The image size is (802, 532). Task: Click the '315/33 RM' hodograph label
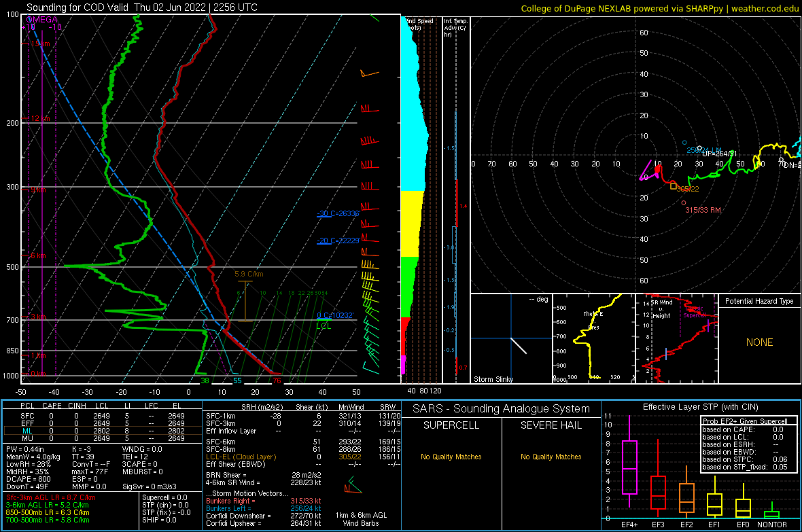click(703, 210)
